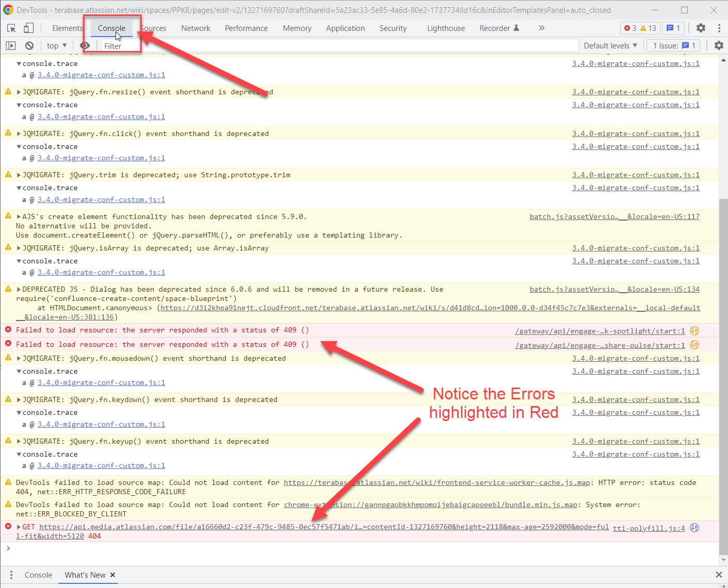Expand the jQuery.fn.click() deprecation warning

[19, 133]
